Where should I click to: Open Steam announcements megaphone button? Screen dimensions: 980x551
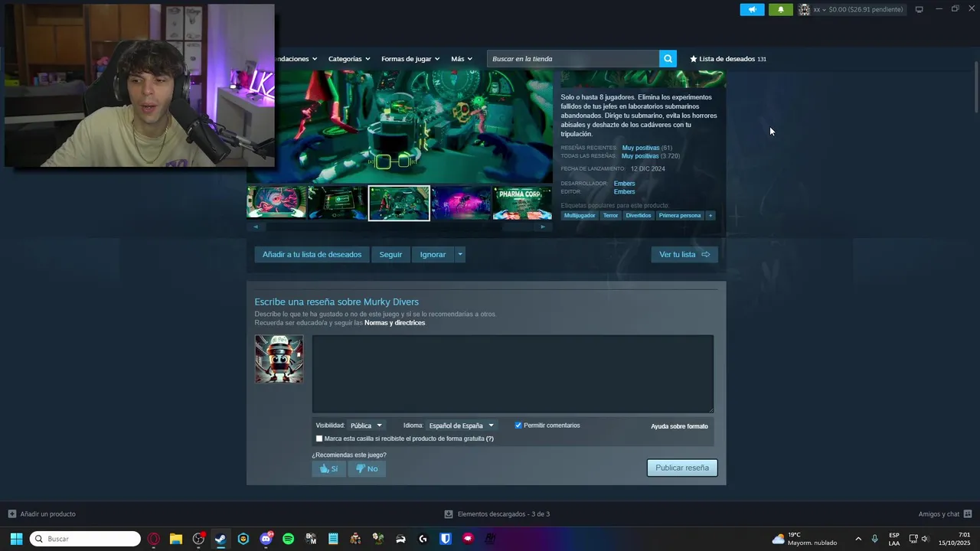tap(752, 9)
